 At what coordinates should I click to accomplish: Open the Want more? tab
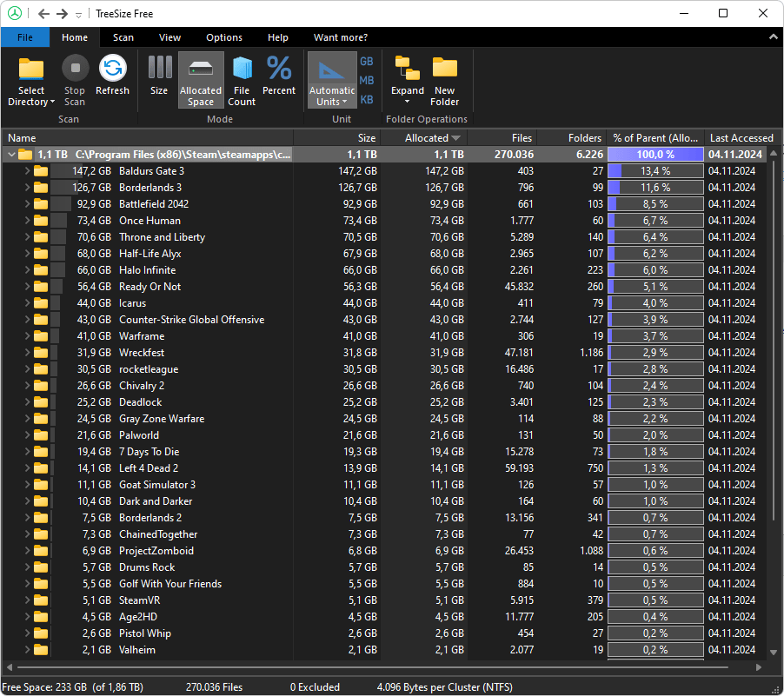click(x=340, y=37)
